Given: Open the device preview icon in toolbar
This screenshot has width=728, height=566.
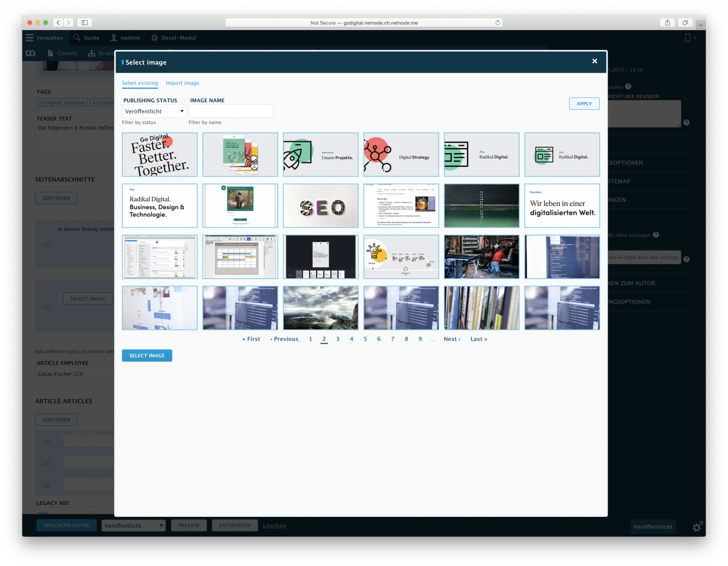Looking at the screenshot, I should [x=690, y=38].
